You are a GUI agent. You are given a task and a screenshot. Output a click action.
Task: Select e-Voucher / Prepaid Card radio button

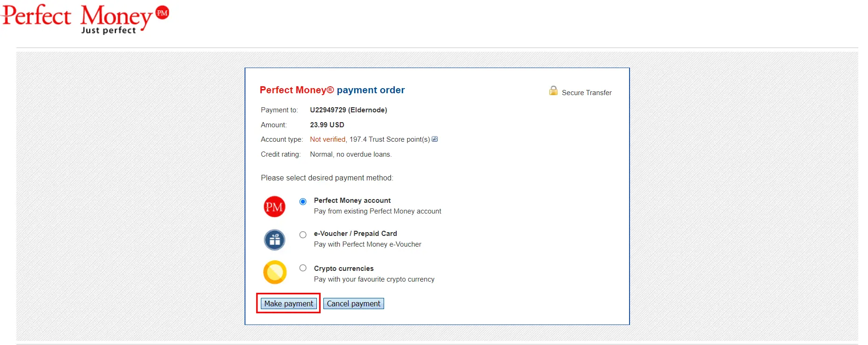[303, 235]
